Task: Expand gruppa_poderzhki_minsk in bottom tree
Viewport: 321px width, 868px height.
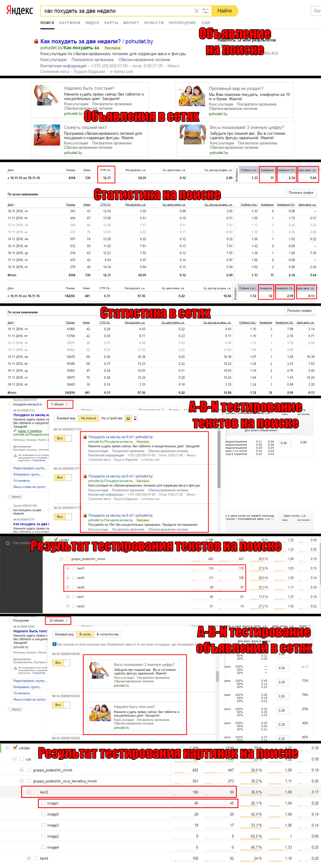Action: (22, 770)
